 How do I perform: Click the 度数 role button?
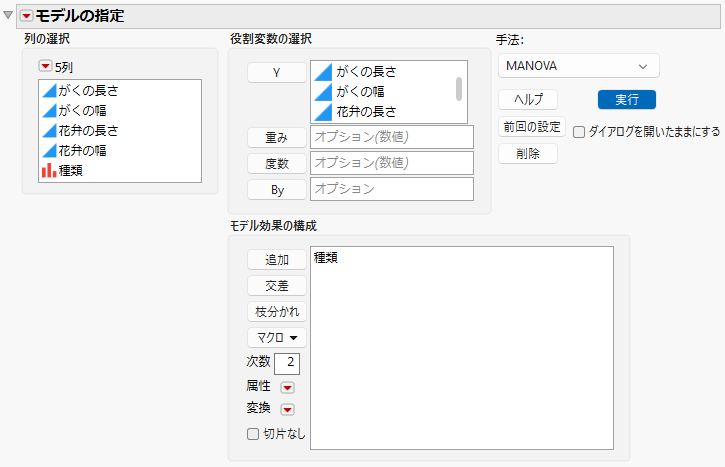[x=276, y=163]
